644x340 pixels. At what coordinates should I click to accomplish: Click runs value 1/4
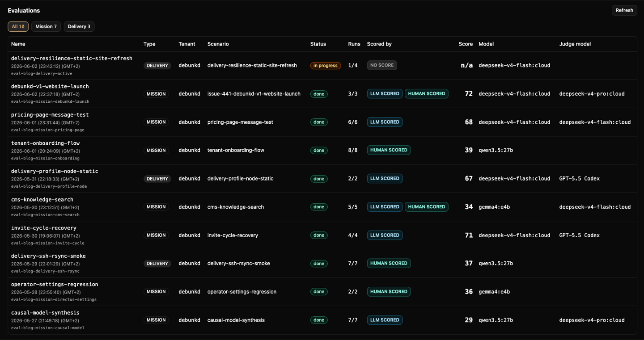click(353, 65)
